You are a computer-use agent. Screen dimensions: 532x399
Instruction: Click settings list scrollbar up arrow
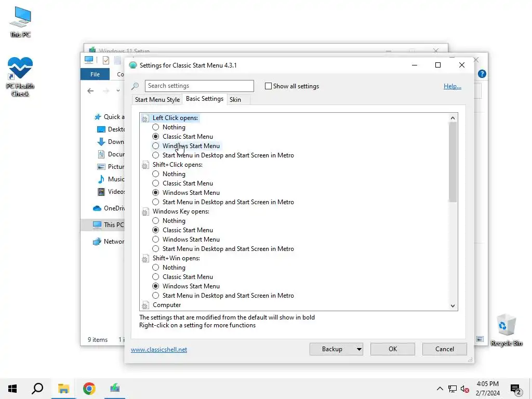pyautogui.click(x=453, y=118)
